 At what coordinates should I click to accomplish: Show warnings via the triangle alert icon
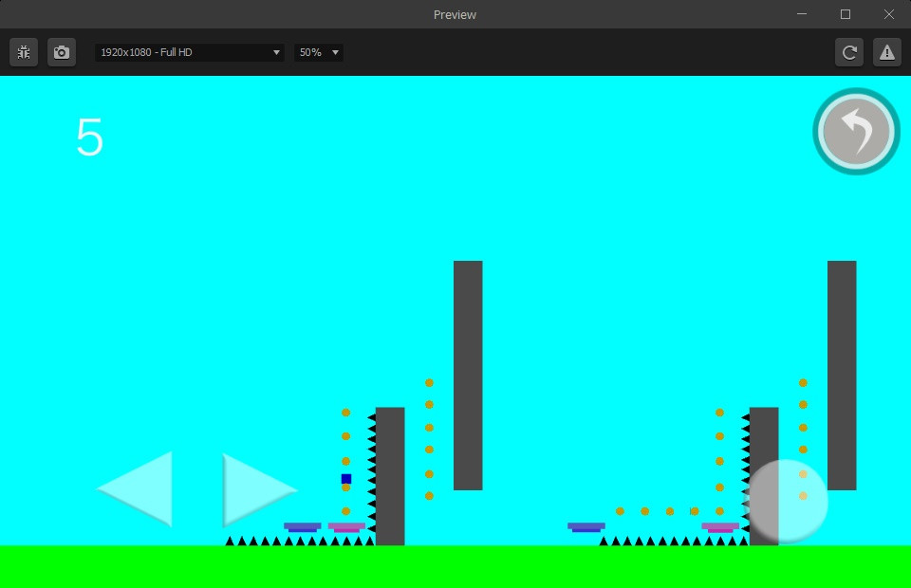(x=886, y=52)
